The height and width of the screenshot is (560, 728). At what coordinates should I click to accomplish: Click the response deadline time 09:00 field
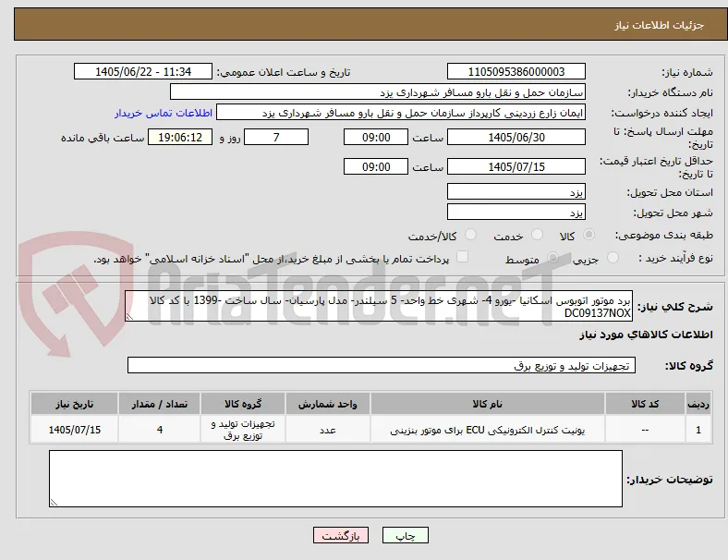[x=376, y=137]
